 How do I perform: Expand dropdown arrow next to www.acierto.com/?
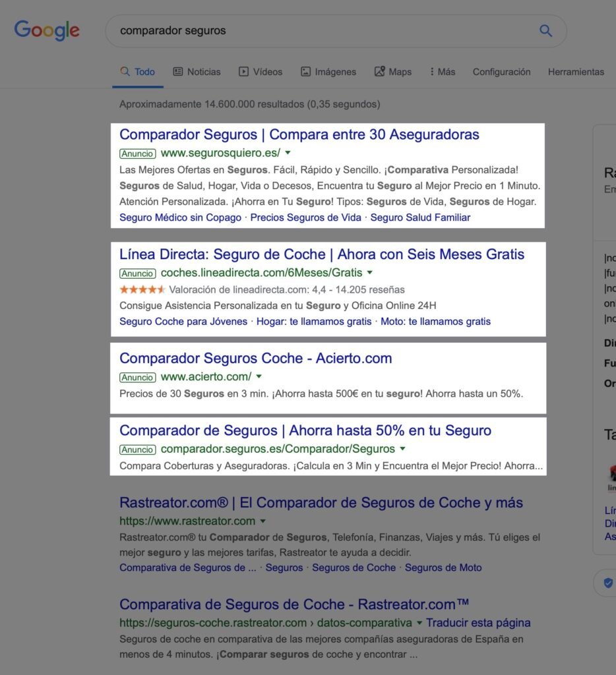pyautogui.click(x=259, y=376)
